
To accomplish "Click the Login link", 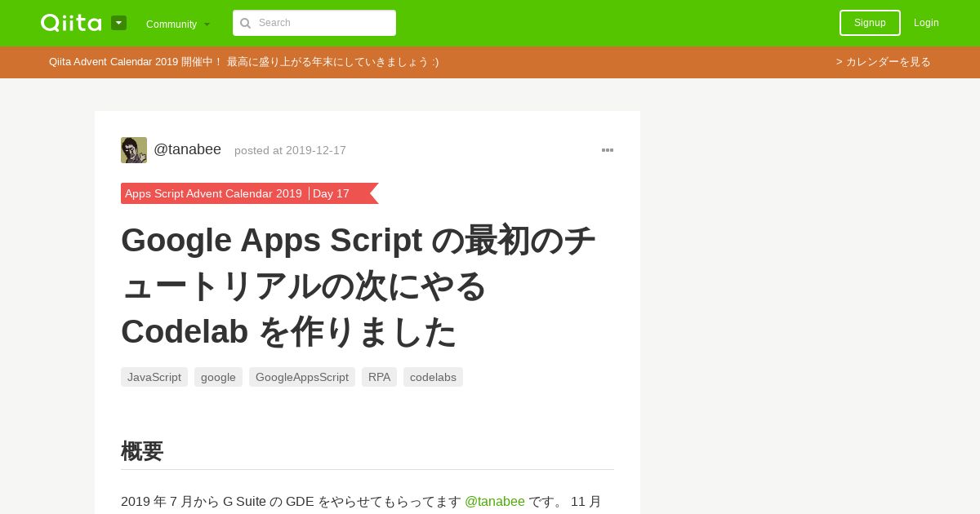I will pos(926,23).
